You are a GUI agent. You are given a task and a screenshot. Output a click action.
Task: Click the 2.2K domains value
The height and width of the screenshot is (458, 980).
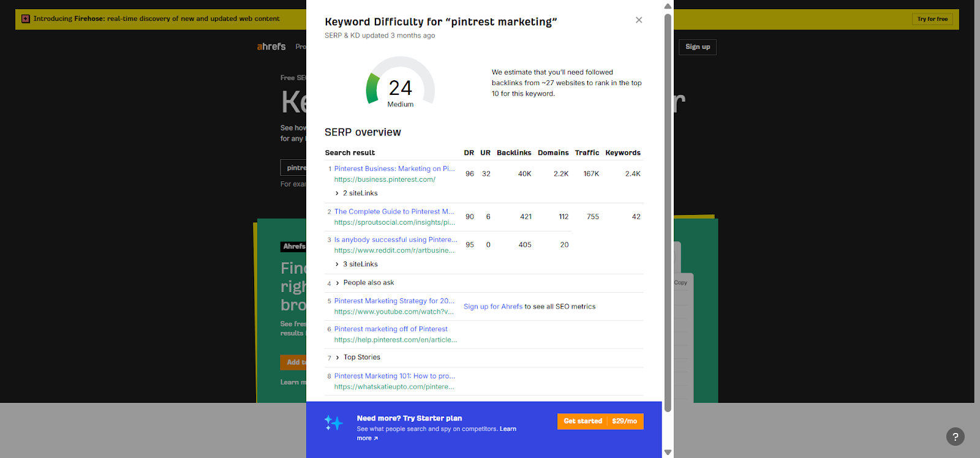561,174
